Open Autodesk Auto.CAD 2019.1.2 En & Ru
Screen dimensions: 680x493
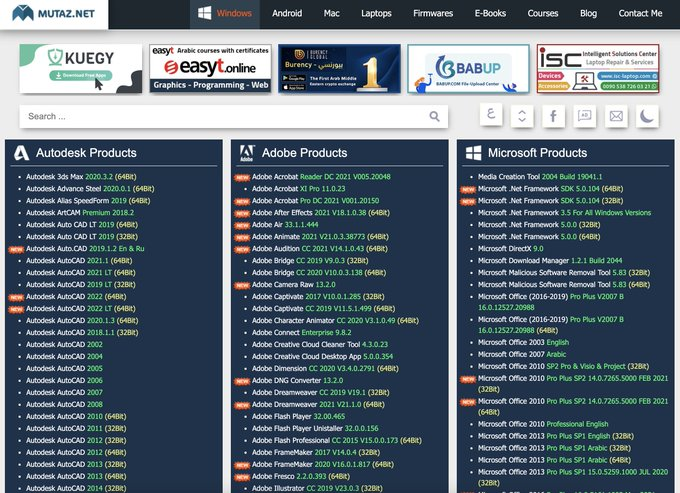85,249
